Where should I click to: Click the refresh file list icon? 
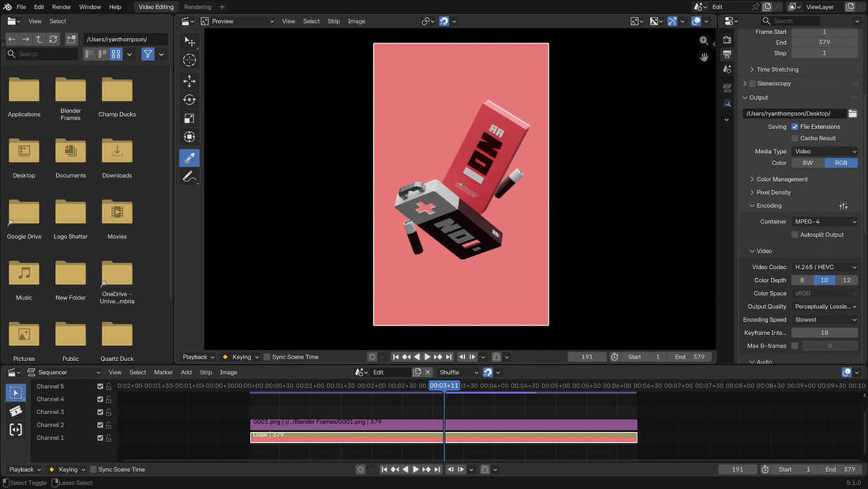click(54, 39)
